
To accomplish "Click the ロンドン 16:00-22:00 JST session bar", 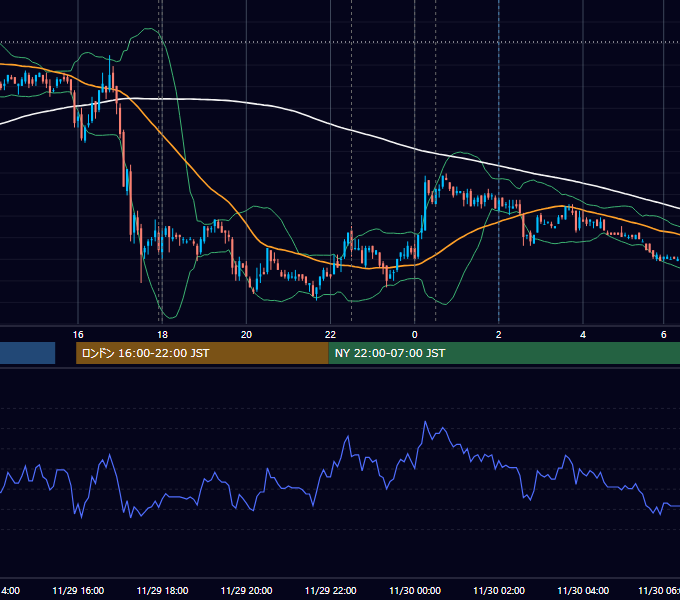I will click(x=202, y=353).
